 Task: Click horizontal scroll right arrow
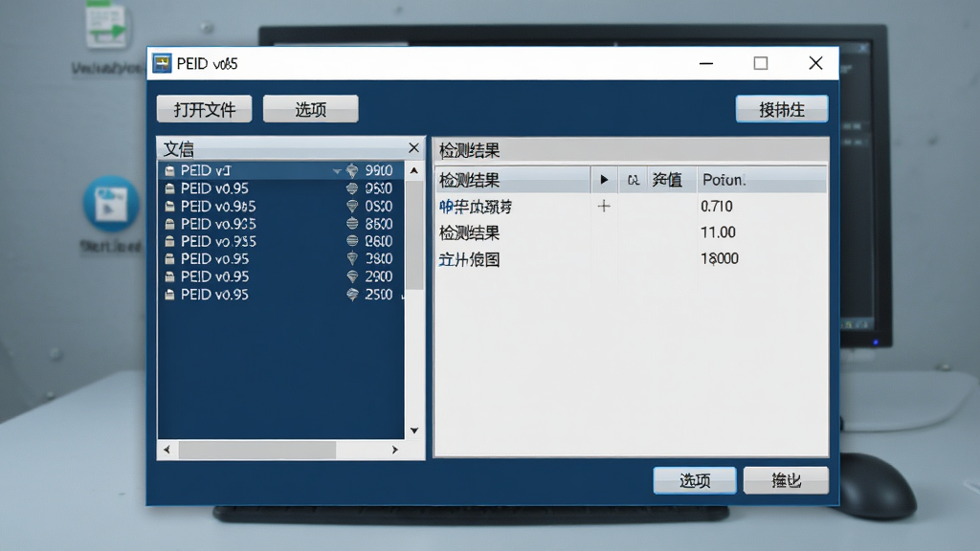tap(395, 450)
